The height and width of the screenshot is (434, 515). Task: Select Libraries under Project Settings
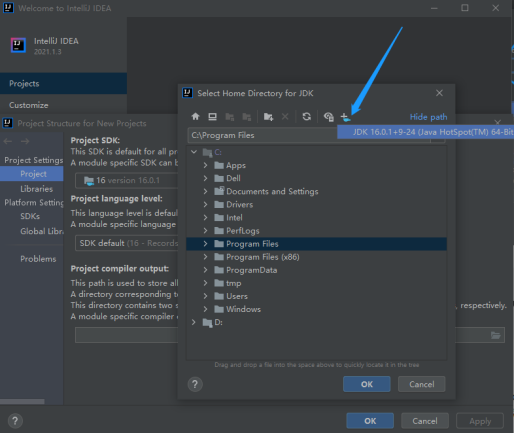coord(36,189)
